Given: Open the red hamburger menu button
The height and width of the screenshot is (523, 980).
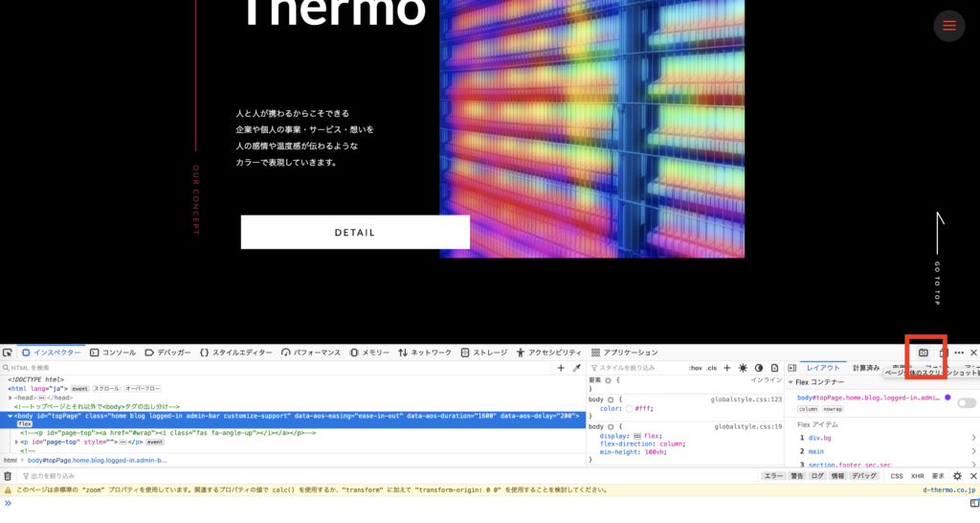Looking at the screenshot, I should [x=948, y=26].
